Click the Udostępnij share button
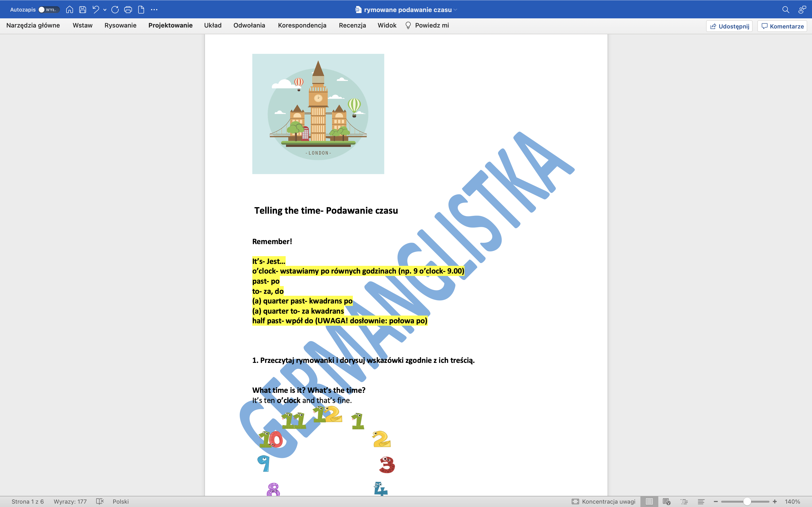 729,26
